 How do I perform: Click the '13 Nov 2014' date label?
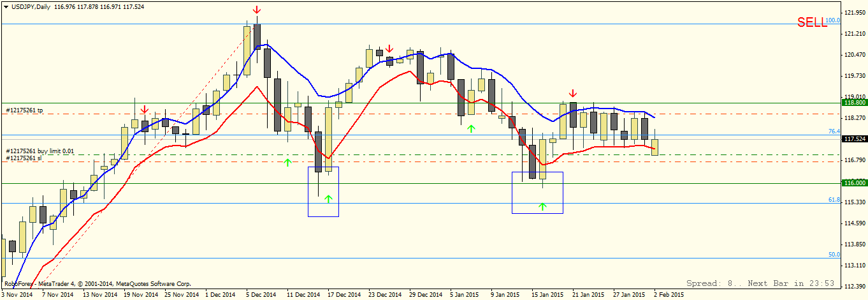[x=101, y=295]
